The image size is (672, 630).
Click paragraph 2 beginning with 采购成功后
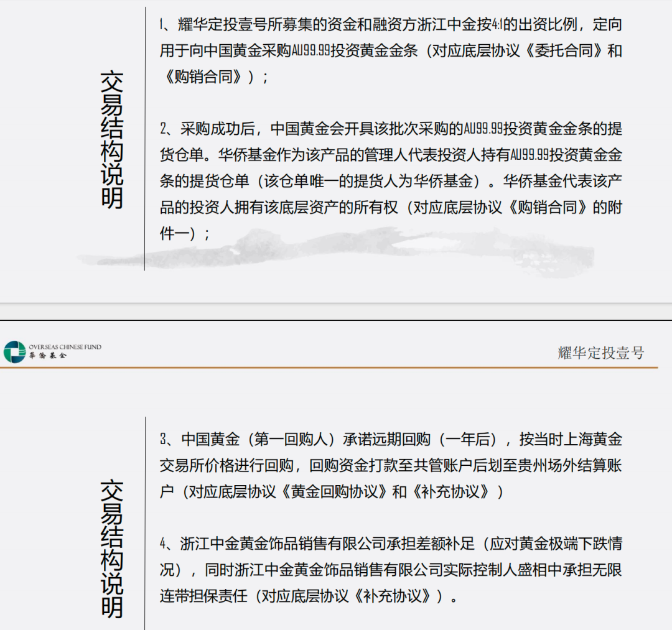(391, 181)
